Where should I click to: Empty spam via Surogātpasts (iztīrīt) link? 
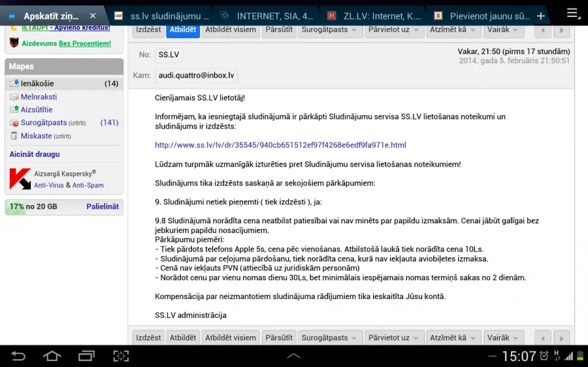pyautogui.click(x=77, y=123)
